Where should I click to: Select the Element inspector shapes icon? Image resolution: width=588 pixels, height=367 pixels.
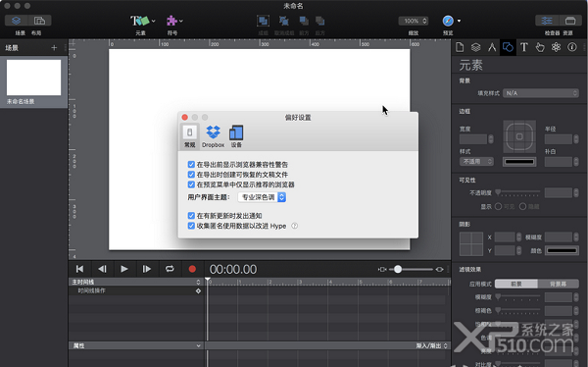pyautogui.click(x=508, y=47)
